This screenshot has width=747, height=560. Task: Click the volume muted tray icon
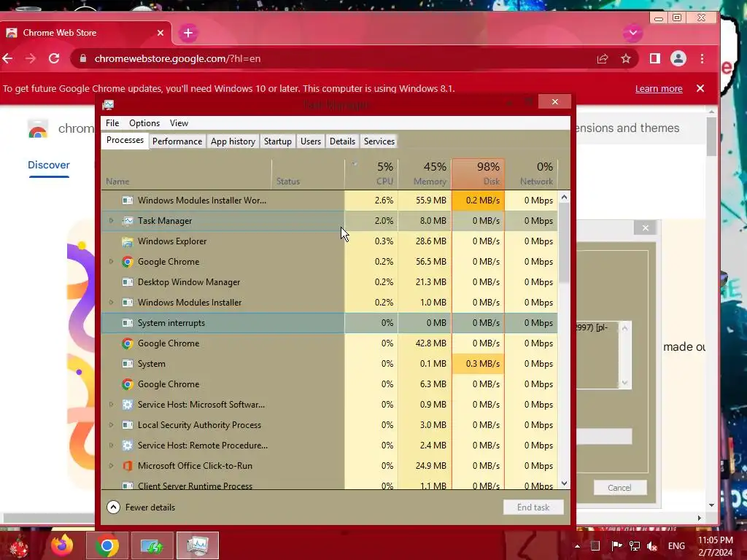(652, 545)
